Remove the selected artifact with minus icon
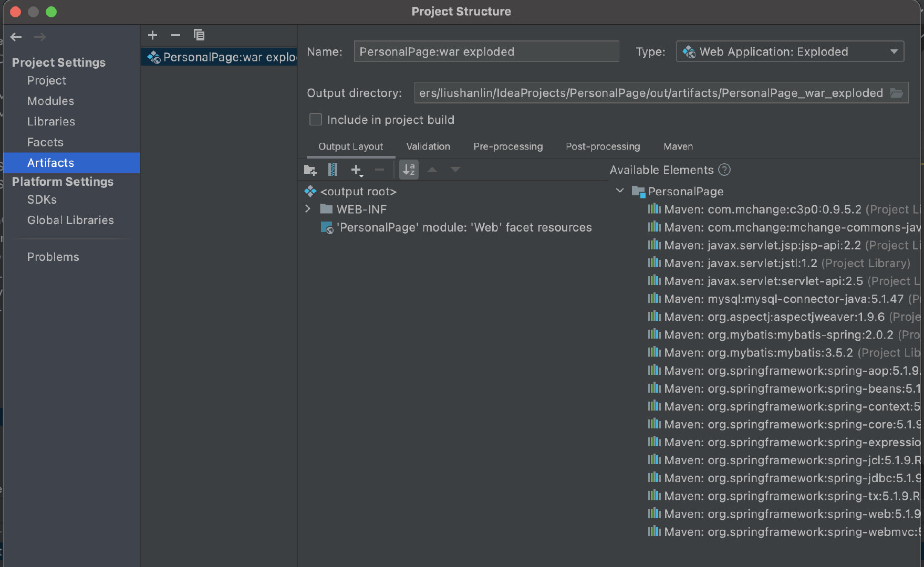 click(x=175, y=35)
